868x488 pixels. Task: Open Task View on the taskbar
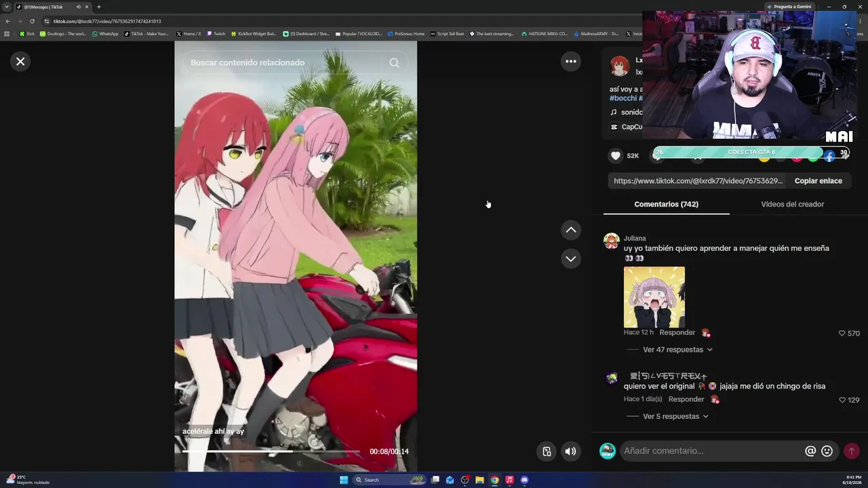(x=435, y=480)
